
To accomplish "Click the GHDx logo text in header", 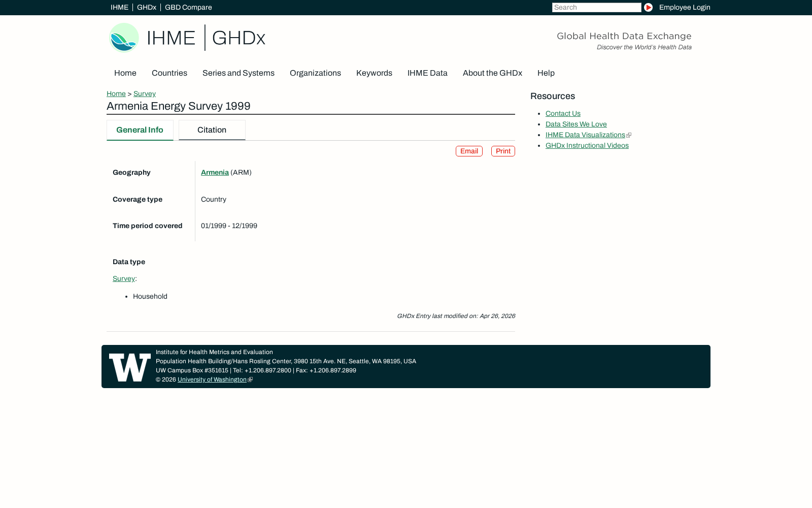I will point(239,38).
